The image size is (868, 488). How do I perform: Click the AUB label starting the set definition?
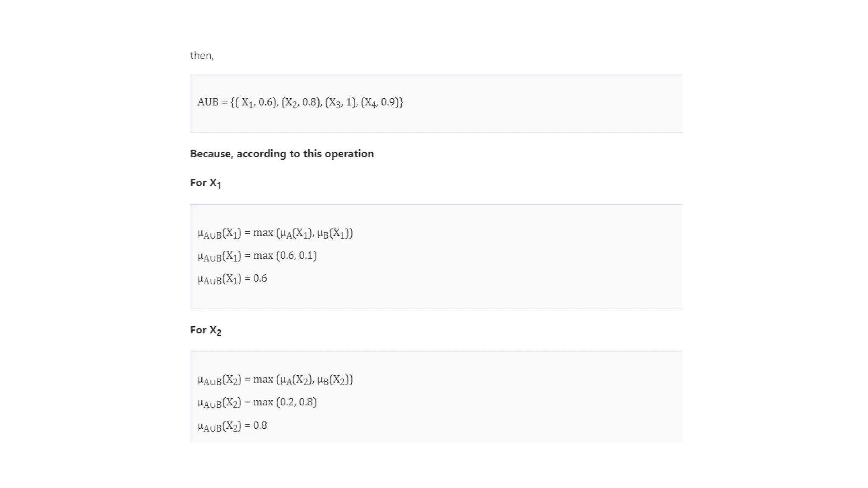(x=208, y=102)
